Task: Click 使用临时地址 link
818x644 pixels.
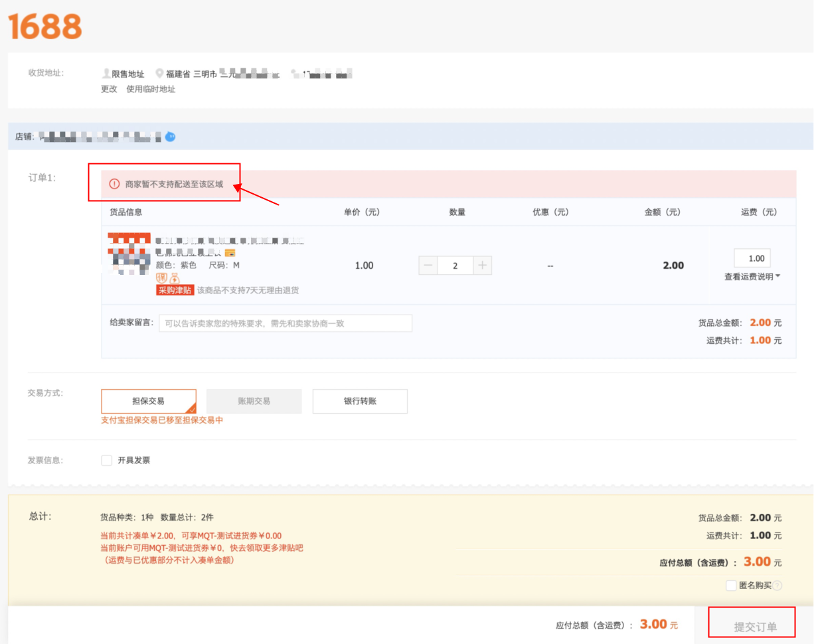Action: 151,89
